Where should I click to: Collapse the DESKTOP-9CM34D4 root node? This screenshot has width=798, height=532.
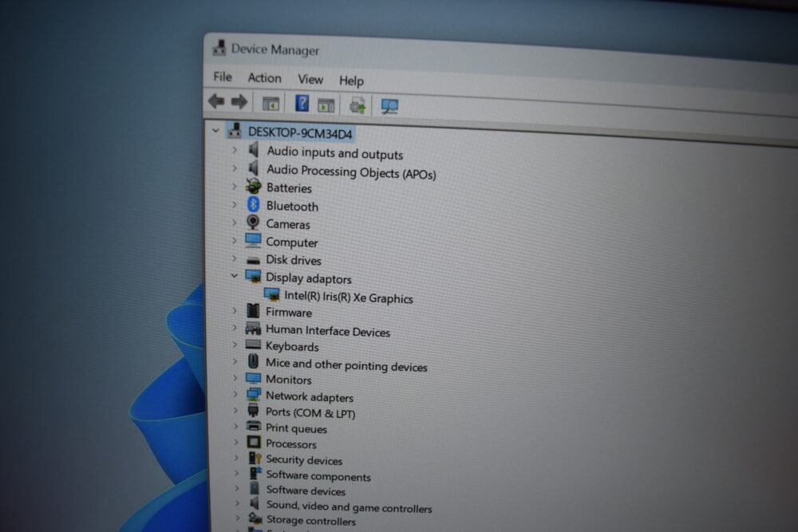215,131
